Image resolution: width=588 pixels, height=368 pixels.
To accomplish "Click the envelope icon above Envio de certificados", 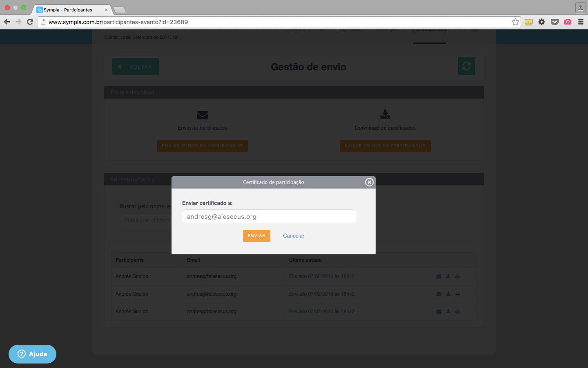I will 203,115.
